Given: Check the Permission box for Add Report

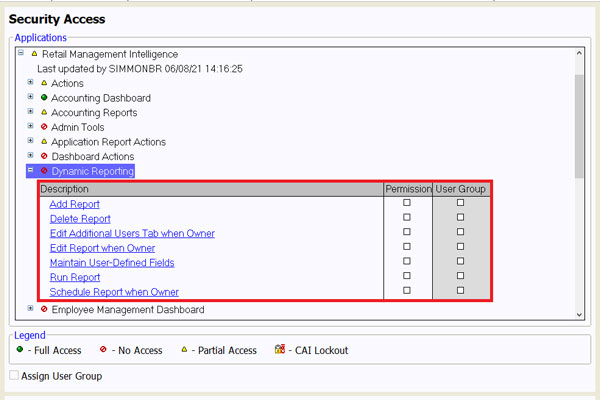Looking at the screenshot, I should 407,203.
